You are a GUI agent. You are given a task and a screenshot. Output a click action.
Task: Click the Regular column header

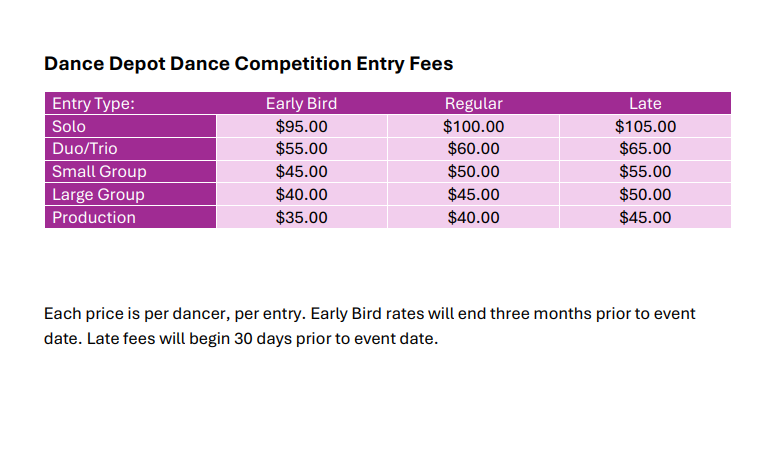coord(473,104)
